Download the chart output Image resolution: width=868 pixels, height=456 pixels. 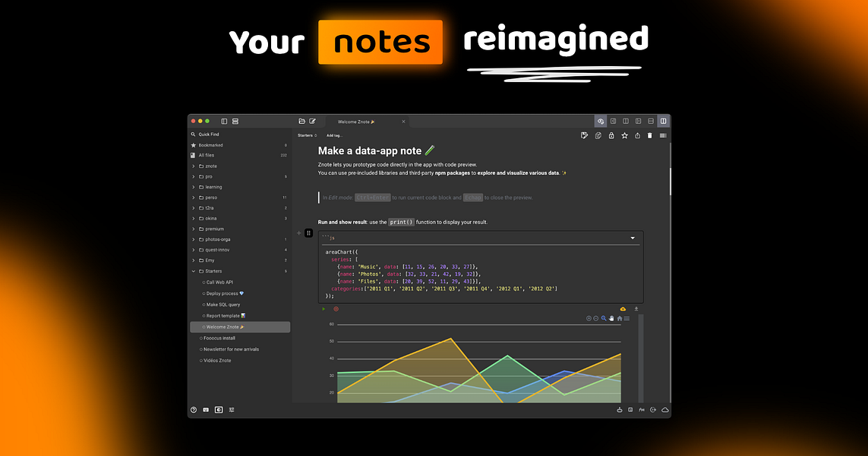[x=636, y=309]
